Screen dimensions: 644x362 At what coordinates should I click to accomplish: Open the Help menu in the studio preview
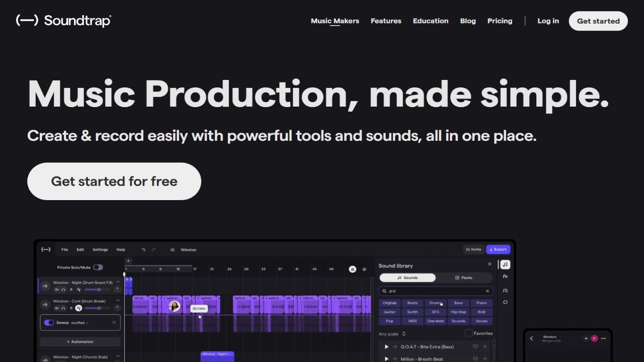121,249
